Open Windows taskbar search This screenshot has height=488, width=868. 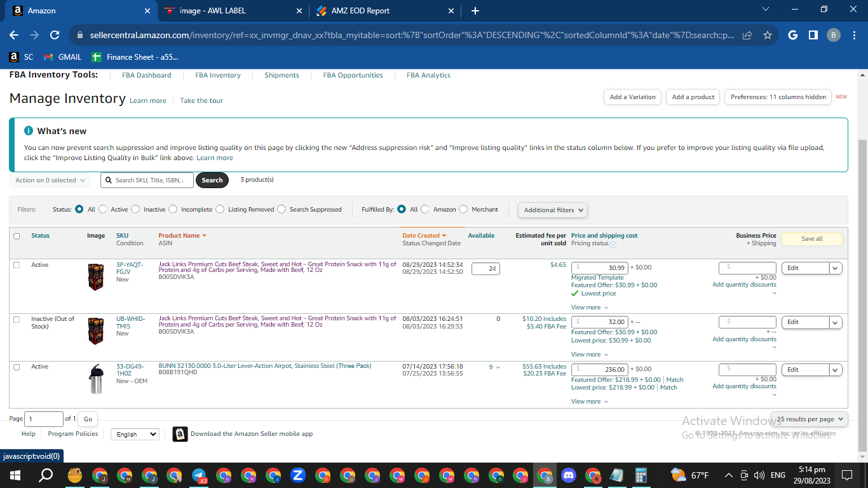point(46,475)
